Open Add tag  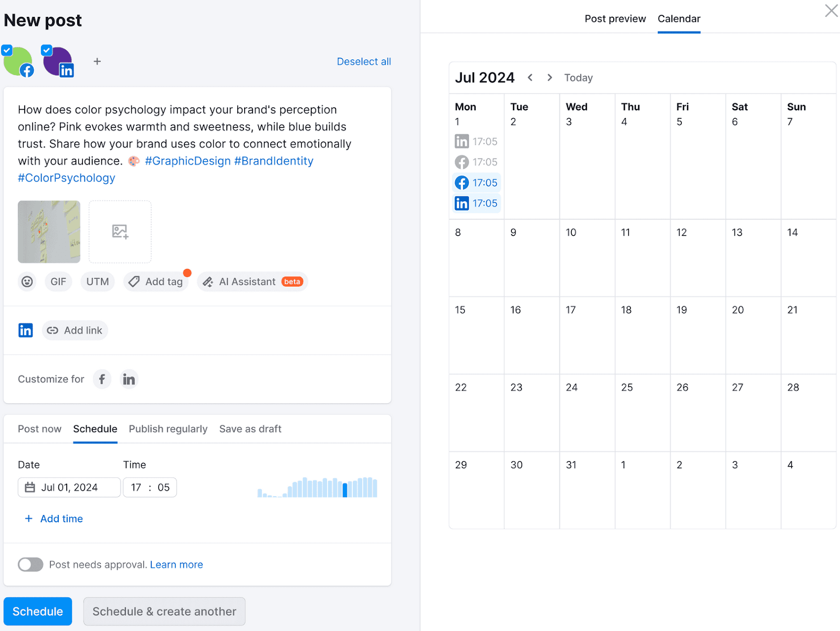click(x=156, y=281)
